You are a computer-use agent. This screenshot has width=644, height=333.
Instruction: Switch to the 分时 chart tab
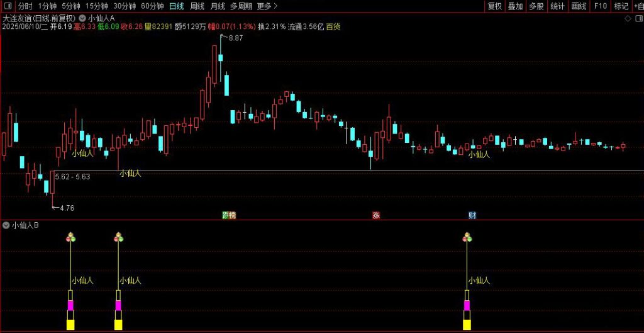point(25,6)
